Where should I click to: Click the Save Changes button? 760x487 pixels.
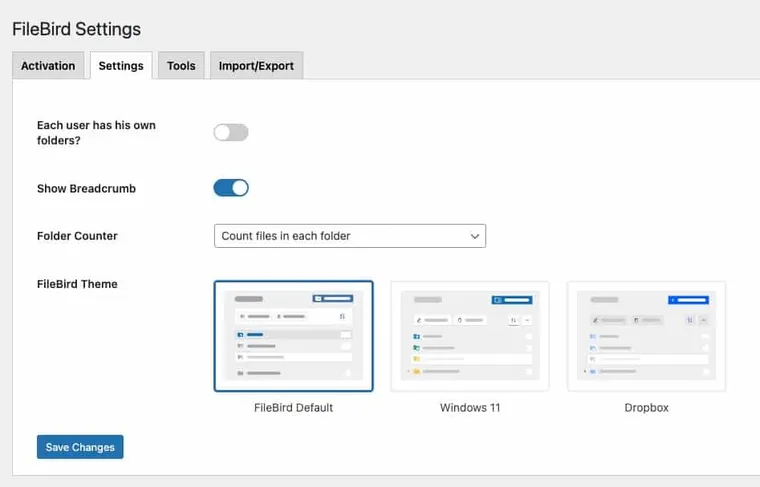(80, 447)
